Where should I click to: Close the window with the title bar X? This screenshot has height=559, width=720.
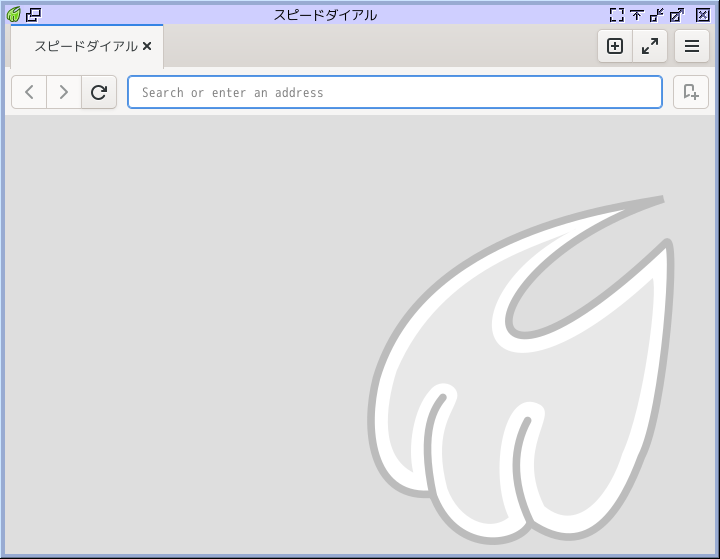pyautogui.click(x=703, y=15)
